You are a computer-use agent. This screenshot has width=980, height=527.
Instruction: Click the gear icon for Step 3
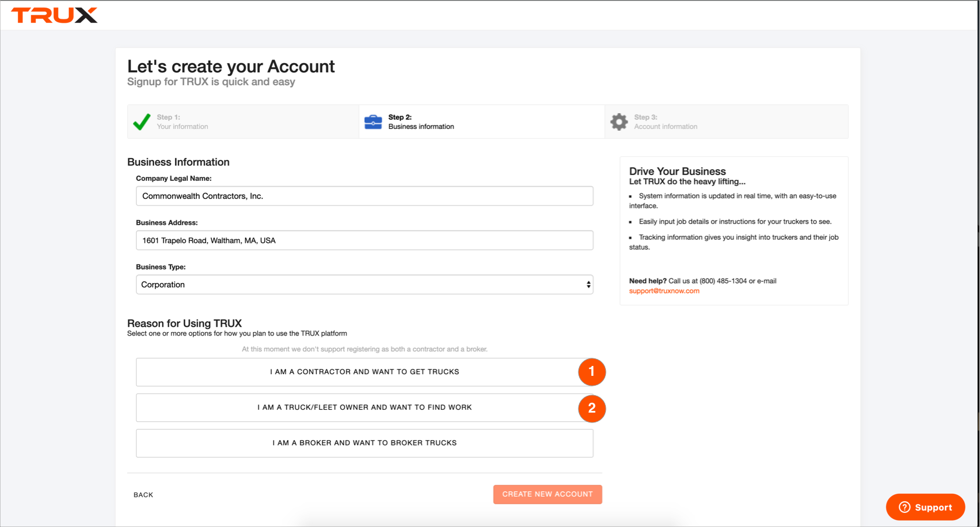point(619,121)
